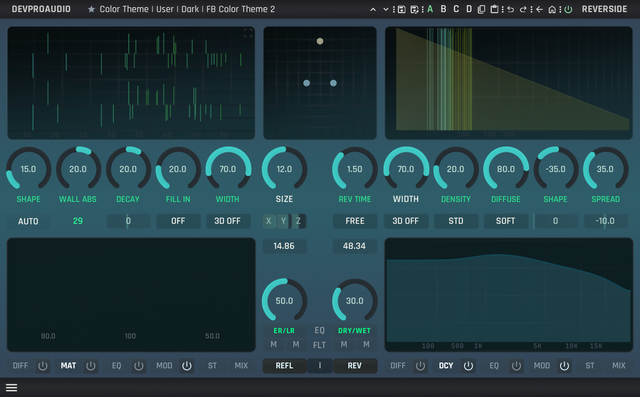Select A/B slot B
This screenshot has width=640, height=397.
(443, 9)
